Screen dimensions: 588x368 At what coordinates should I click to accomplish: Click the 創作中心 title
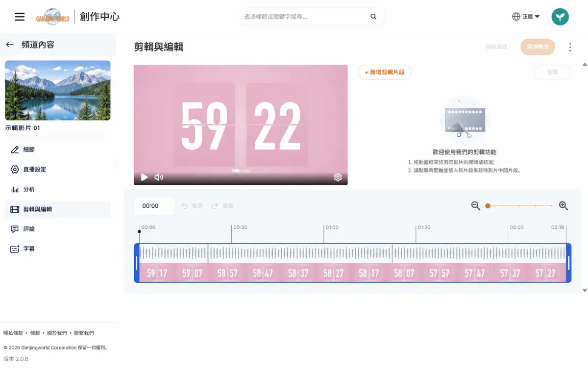click(x=99, y=17)
